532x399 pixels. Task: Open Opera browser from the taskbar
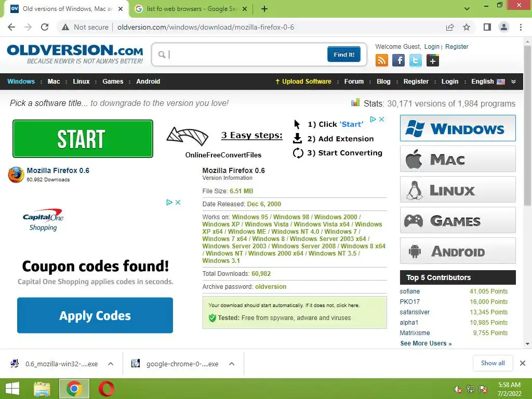click(106, 389)
